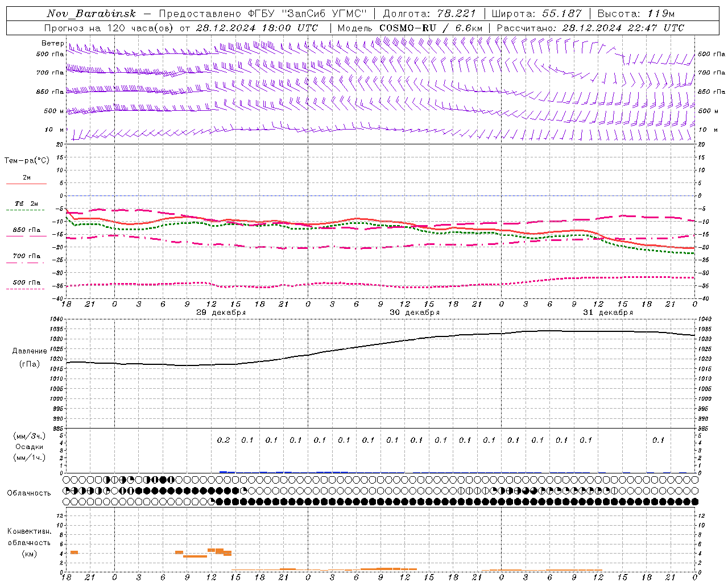Click the dashed line sample under 'Td 2м'
728x582 pixels.
click(x=26, y=210)
